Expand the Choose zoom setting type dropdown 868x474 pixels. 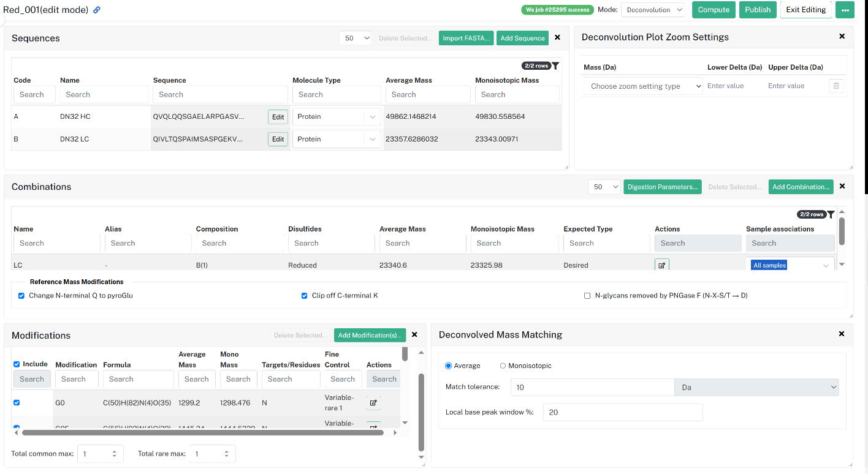[643, 86]
